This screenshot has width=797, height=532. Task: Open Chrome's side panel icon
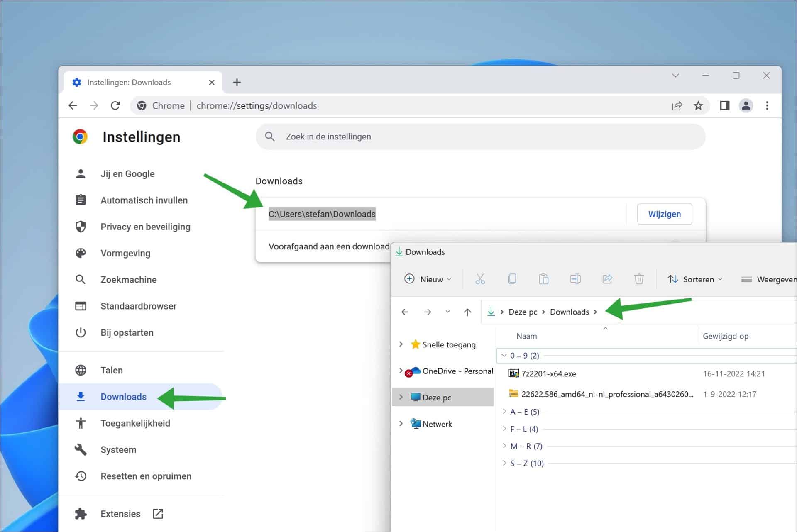724,106
